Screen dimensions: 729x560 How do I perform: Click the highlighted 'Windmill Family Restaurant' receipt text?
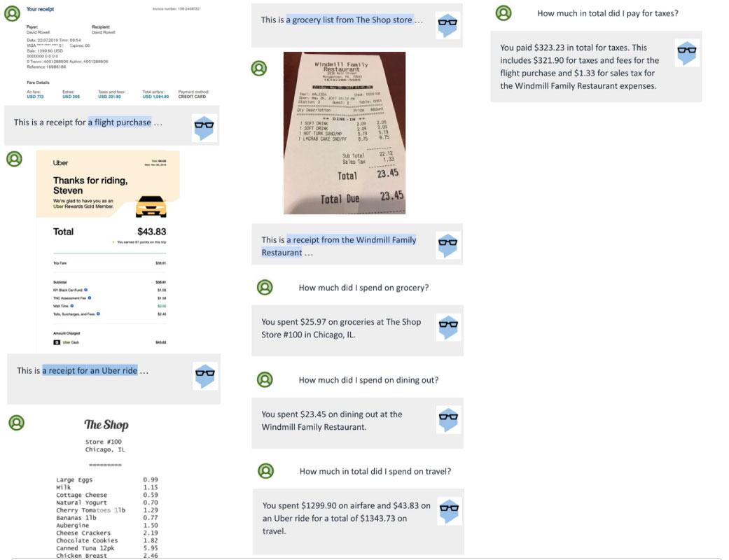[338, 246]
